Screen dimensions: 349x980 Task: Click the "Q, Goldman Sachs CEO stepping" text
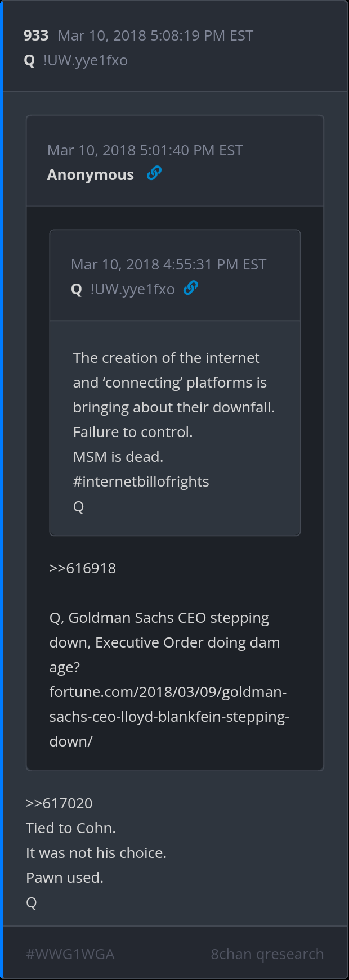coord(159,618)
